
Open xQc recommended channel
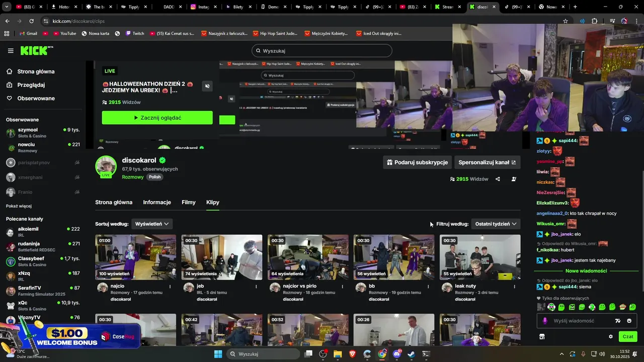[x=43, y=306]
